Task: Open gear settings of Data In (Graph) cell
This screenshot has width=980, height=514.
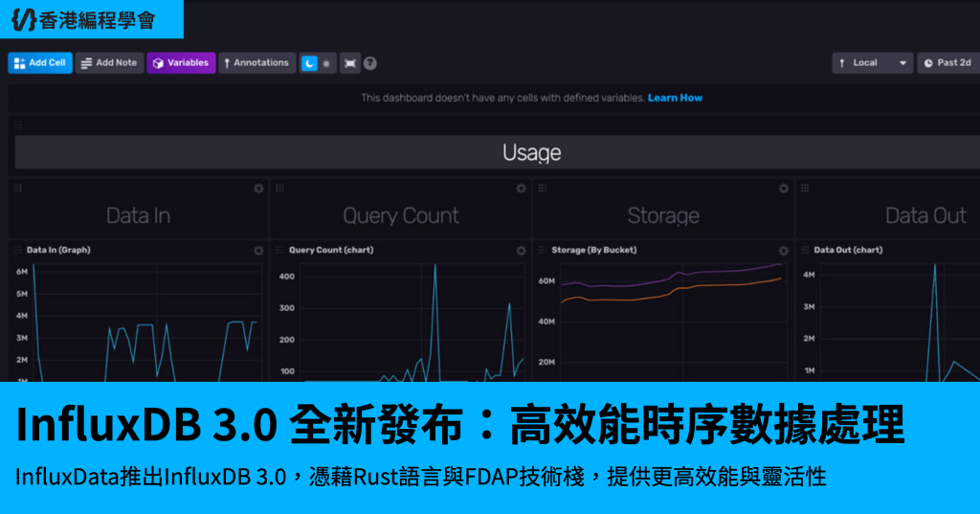Action: [x=258, y=251]
